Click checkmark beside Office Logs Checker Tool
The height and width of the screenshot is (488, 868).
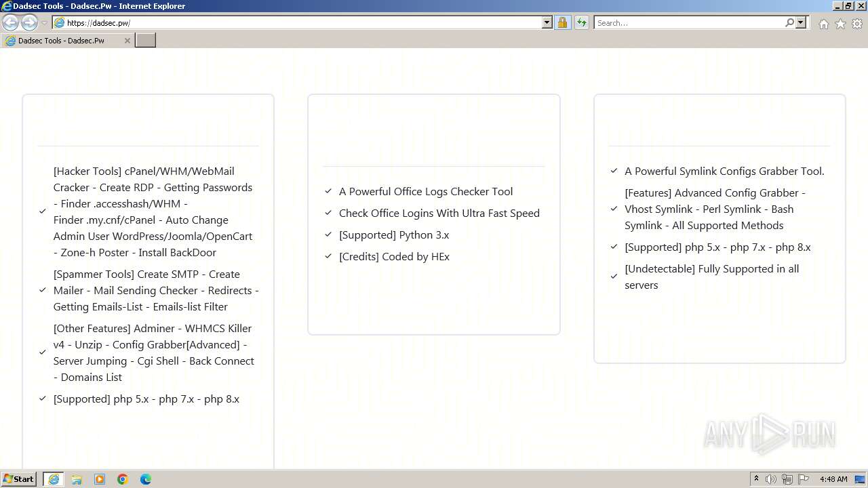click(328, 191)
